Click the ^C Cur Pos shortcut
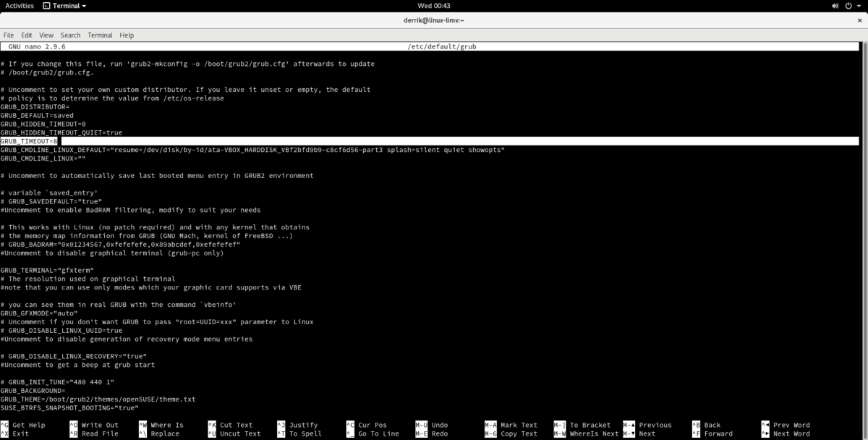This screenshot has height=440, width=868. click(x=367, y=426)
